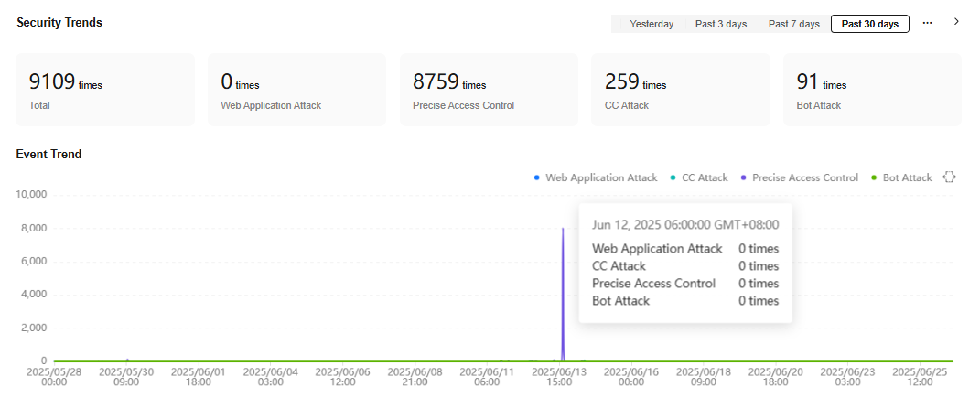Click the 2025/06/06 12:00 axis label
Viewport: 980px width, 398px height.
click(342, 376)
